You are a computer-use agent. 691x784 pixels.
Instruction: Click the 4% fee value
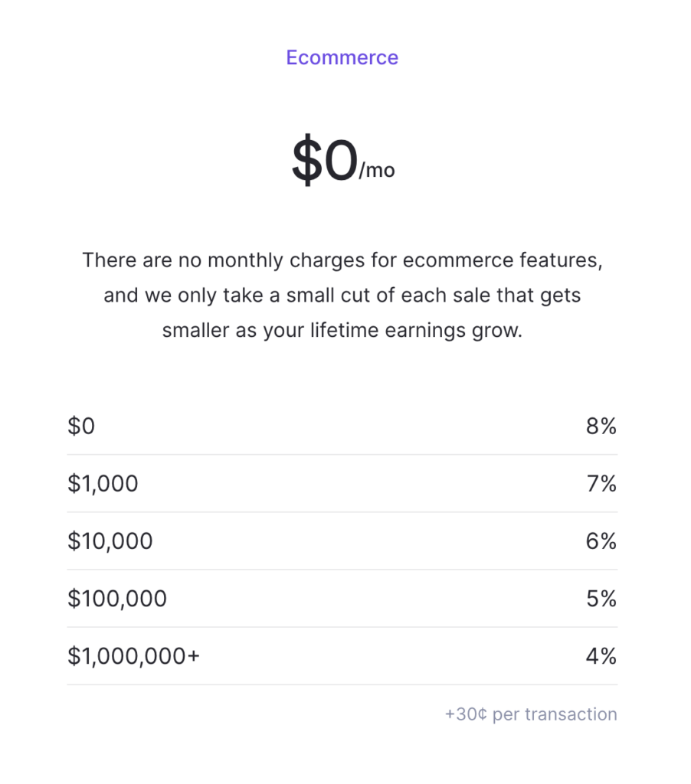[601, 656]
